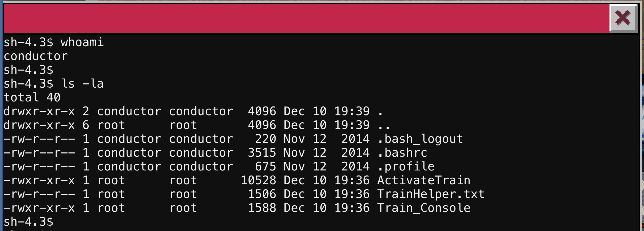Viewport: 644px width, 231px height.
Task: Click the Train_Console filename
Action: [x=424, y=208]
